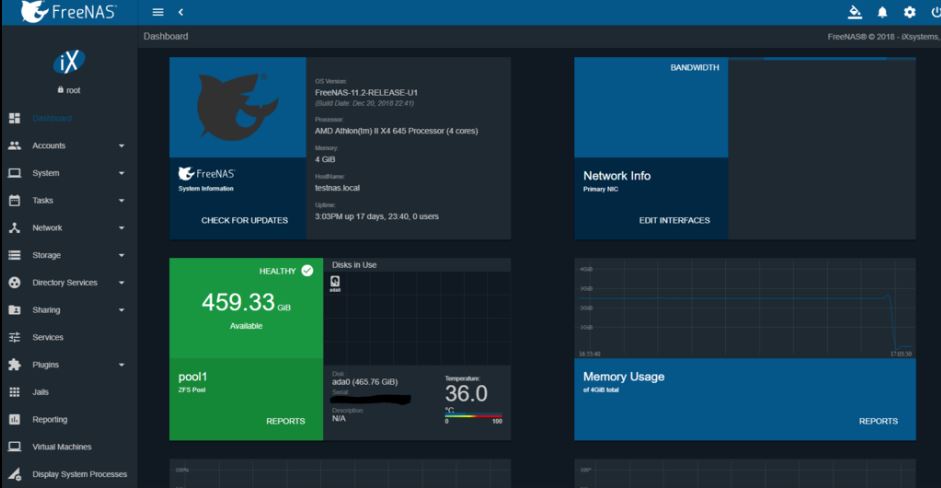This screenshot has height=488, width=941.
Task: Click CHECK FOR UPDATES button
Action: point(244,220)
